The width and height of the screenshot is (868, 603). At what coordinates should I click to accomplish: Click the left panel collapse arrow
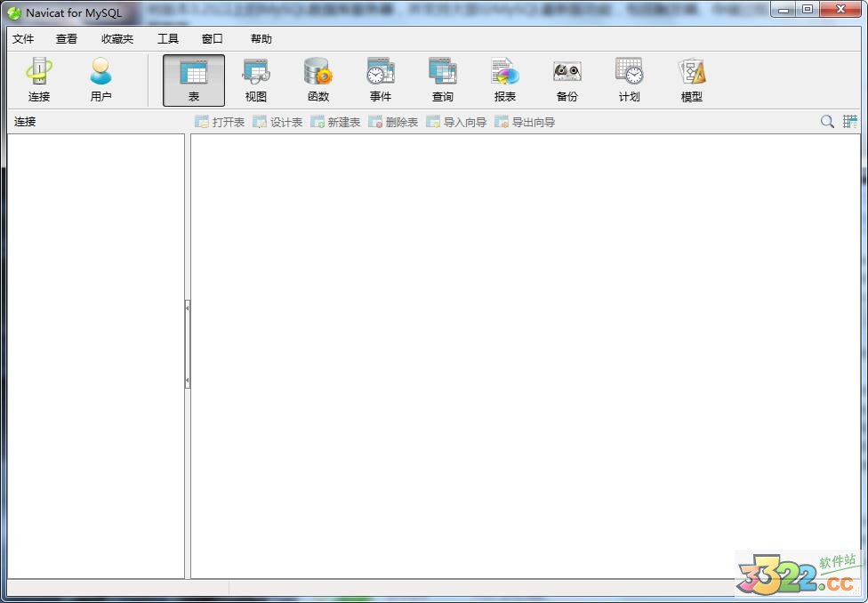coord(187,306)
